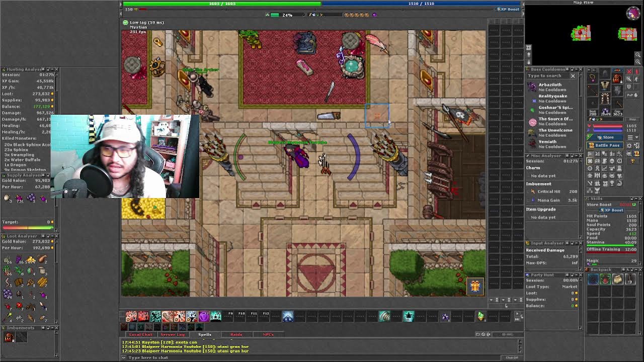Clear the boss search field
644x362 pixels.
[x=573, y=76]
